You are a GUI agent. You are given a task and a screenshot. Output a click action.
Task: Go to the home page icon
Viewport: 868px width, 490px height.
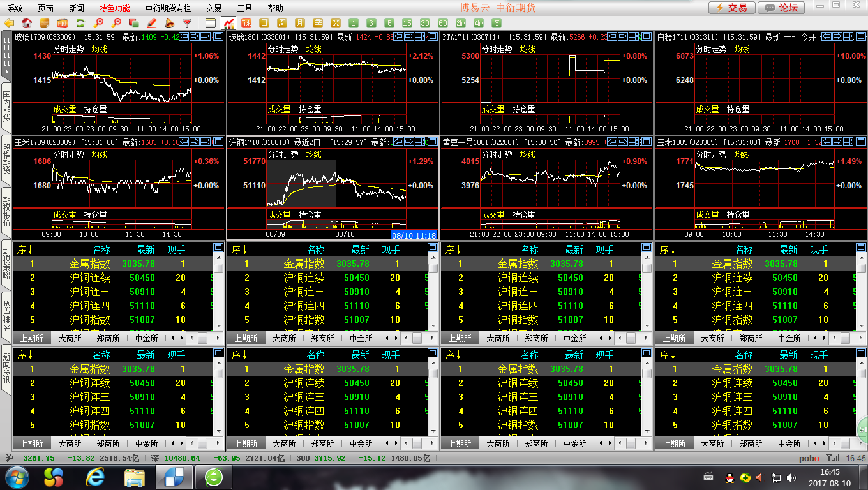pos(27,23)
